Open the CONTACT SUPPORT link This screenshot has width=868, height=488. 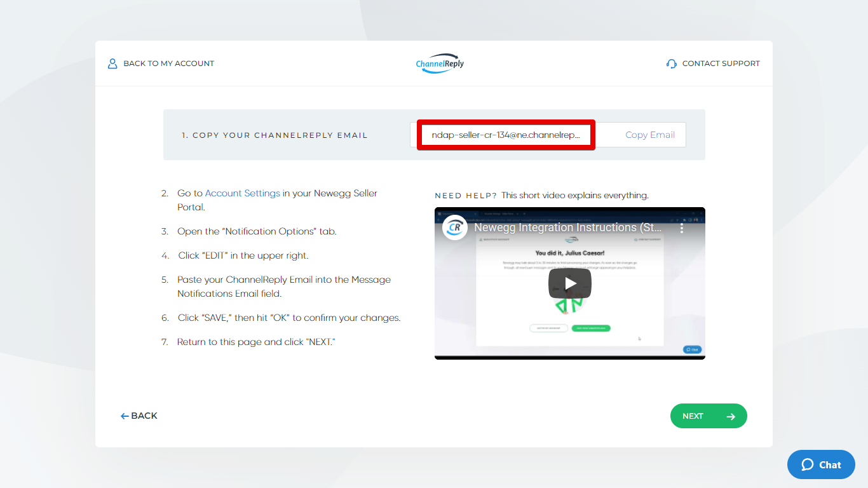(x=713, y=64)
